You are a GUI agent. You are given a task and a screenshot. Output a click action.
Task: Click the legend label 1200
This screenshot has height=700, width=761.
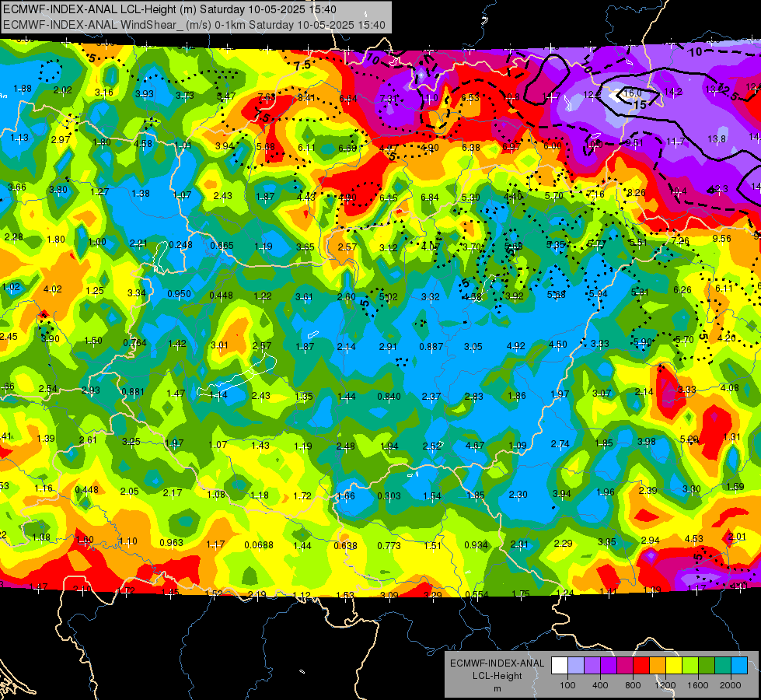[665, 685]
